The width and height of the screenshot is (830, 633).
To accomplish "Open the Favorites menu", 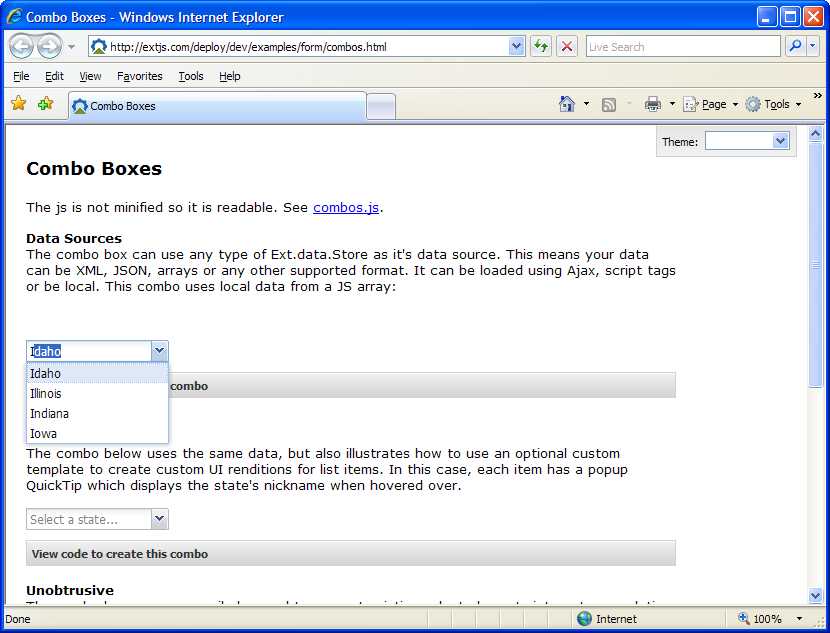I will pyautogui.click(x=139, y=76).
